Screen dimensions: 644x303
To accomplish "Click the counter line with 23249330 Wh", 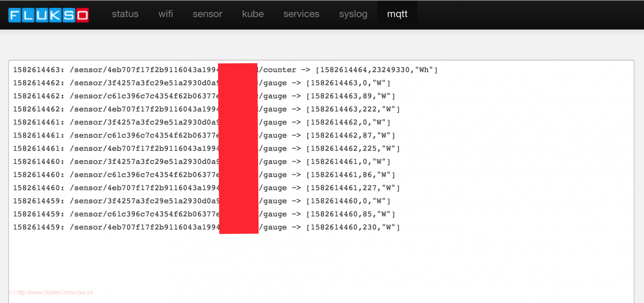I will (225, 70).
